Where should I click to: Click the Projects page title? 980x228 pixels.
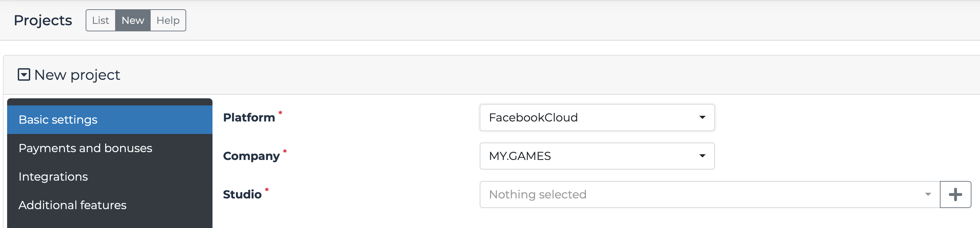(x=43, y=20)
